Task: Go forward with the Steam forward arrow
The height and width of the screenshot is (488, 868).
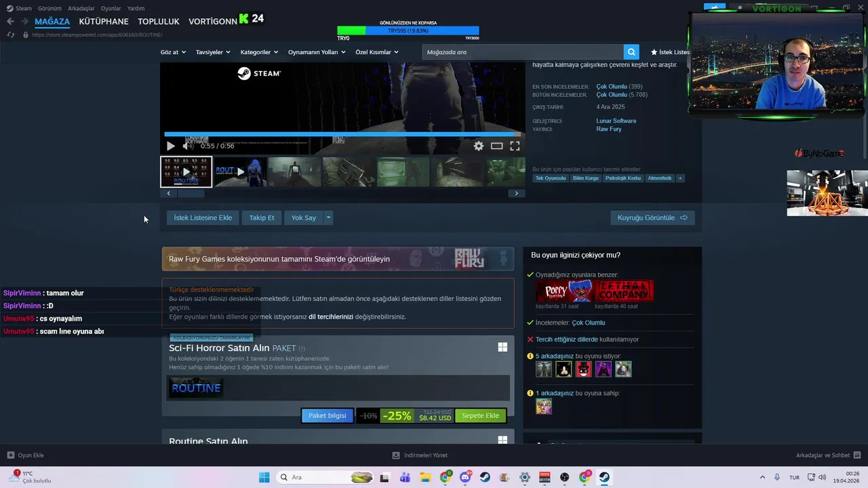Action: point(24,21)
